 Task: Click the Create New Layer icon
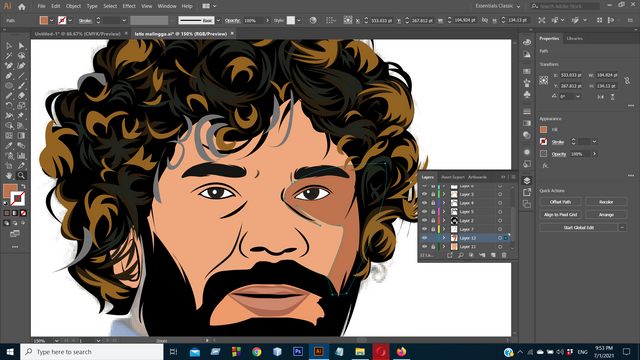[x=493, y=255]
